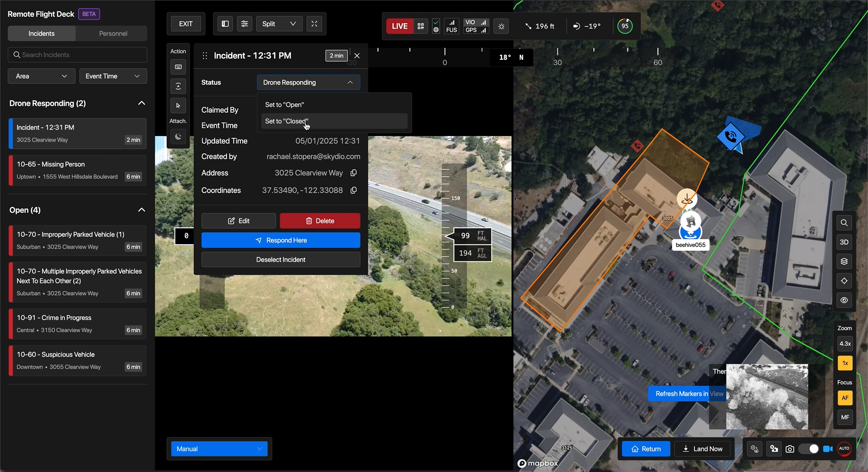Click the blue phone call marker on map

pyautogui.click(x=730, y=136)
